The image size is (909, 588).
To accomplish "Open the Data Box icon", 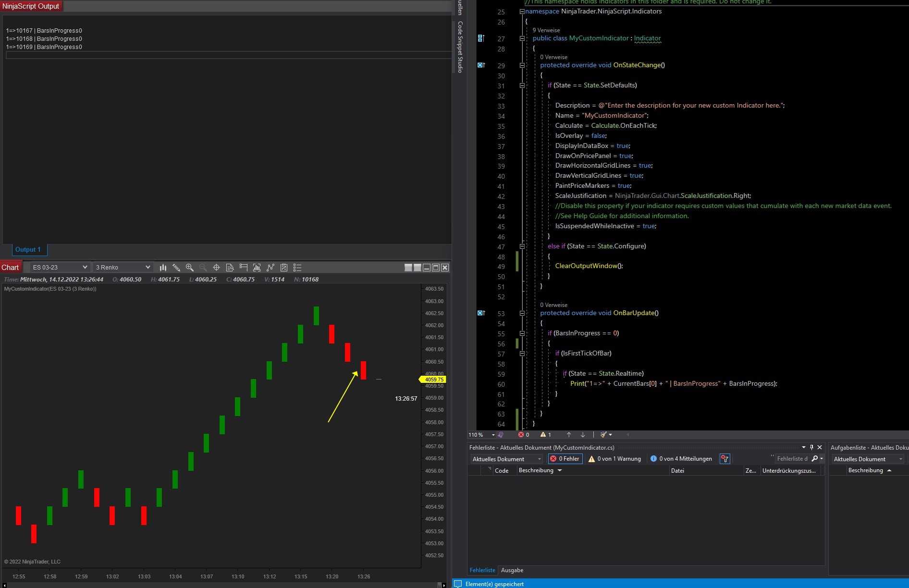I will coord(230,268).
